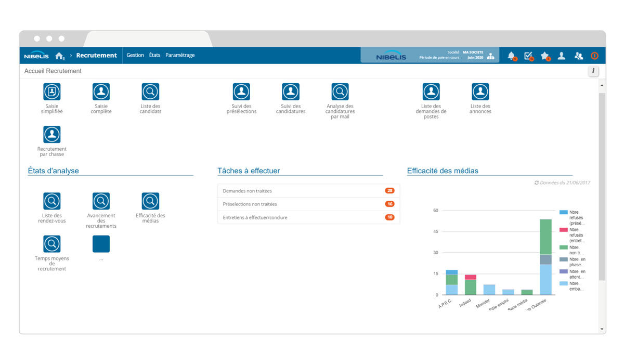Open Liste des demandes de postes
The width and height of the screenshot is (624, 364).
(431, 92)
